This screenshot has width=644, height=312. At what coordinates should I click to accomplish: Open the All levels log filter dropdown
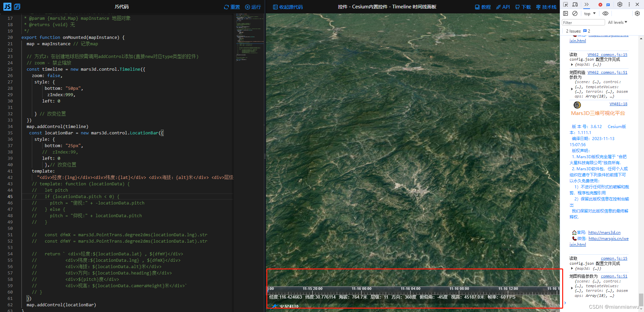(617, 22)
